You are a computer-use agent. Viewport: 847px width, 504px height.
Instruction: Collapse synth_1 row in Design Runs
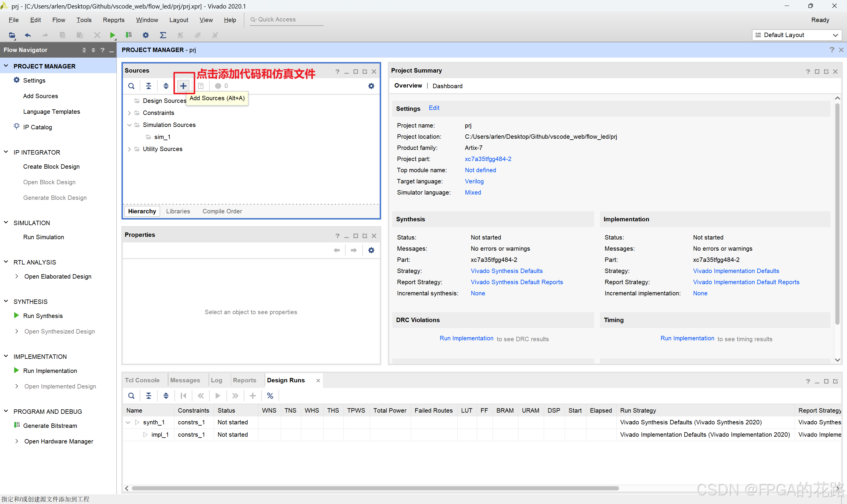pos(128,422)
